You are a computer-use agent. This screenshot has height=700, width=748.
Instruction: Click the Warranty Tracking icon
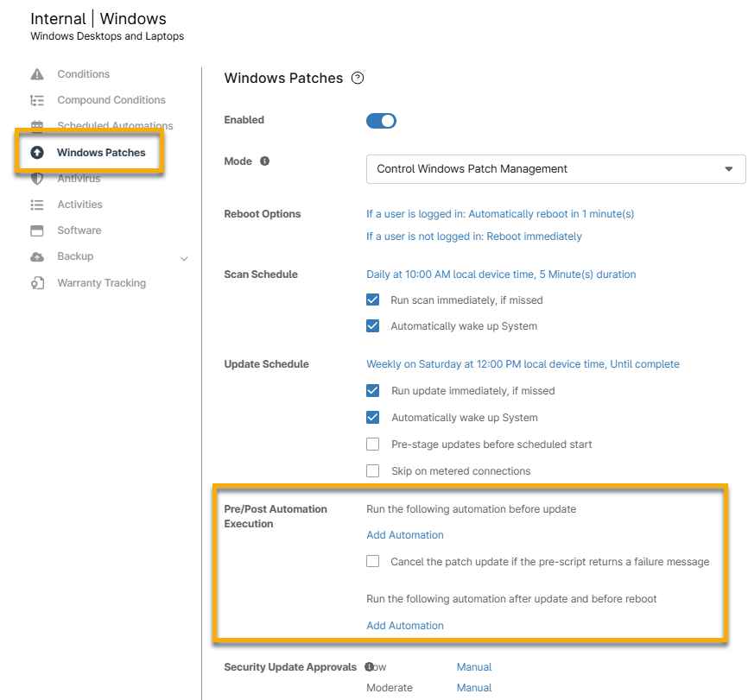pyautogui.click(x=37, y=283)
